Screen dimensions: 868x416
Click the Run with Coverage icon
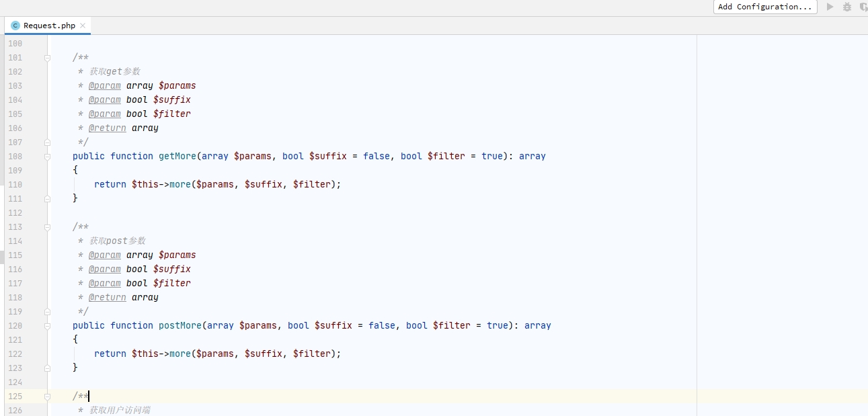coord(863,7)
